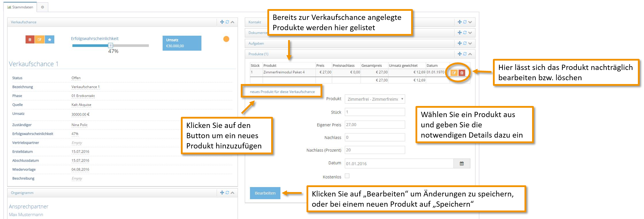Click the Erfolgswahrscheinlichkeit slider handle
644x219 pixels.
click(110, 45)
